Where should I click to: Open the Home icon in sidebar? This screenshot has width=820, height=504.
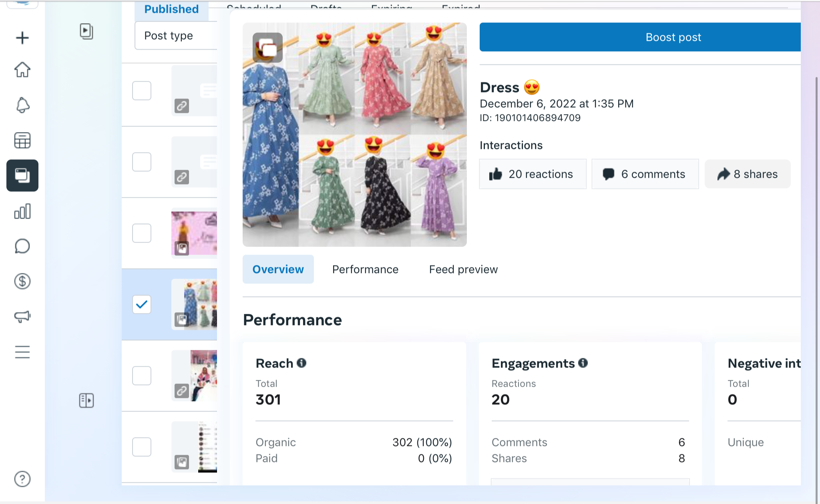coord(22,70)
